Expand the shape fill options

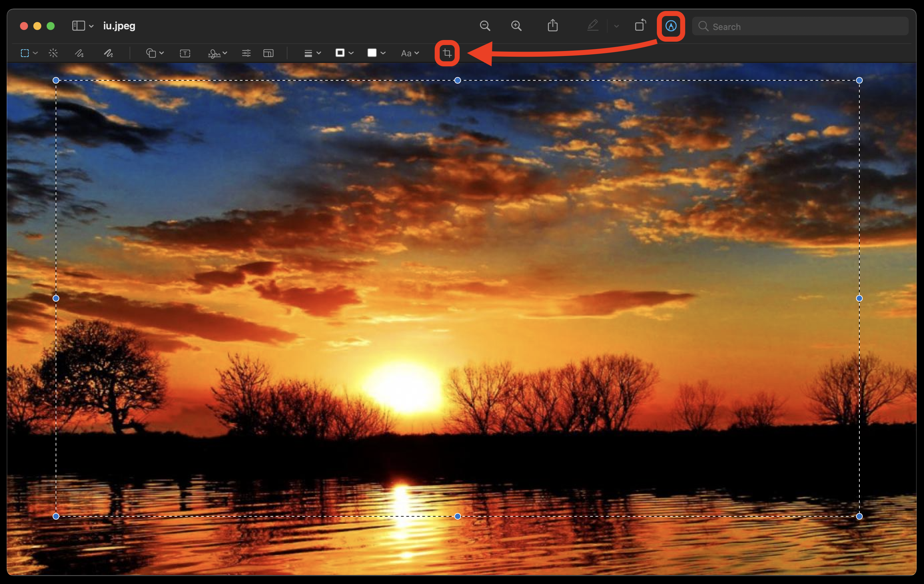[x=384, y=53]
